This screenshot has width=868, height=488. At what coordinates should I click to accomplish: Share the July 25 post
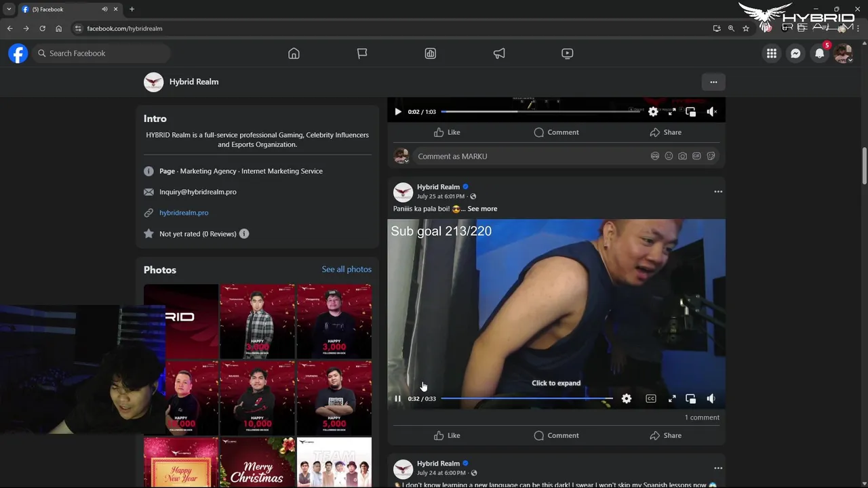665,436
